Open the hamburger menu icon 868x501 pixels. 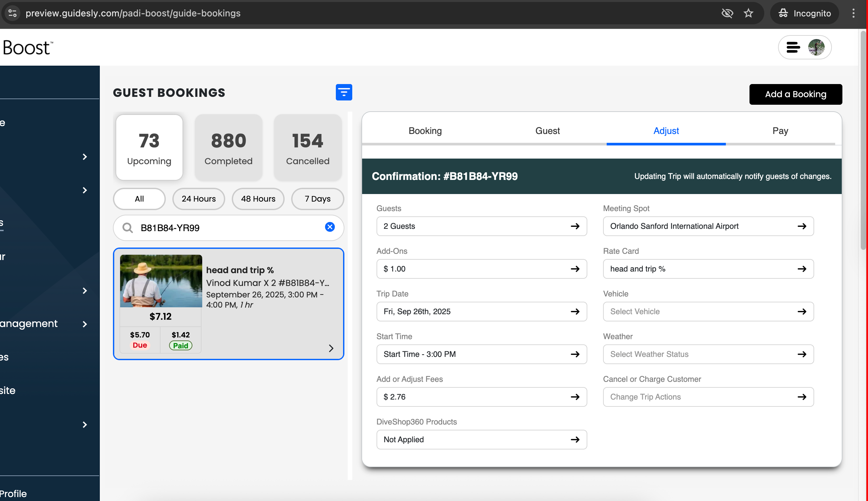(x=793, y=48)
